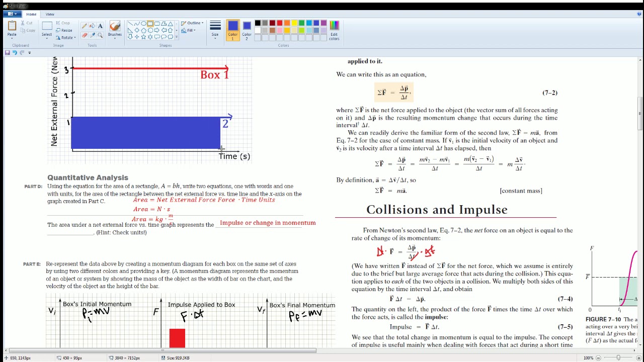
Task: Select the Fill with color bucket tool
Action: coord(92,26)
